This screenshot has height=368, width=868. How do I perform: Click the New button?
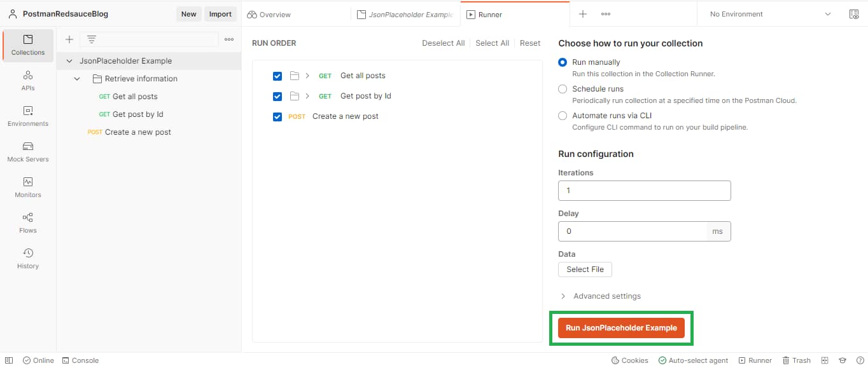[x=189, y=14]
